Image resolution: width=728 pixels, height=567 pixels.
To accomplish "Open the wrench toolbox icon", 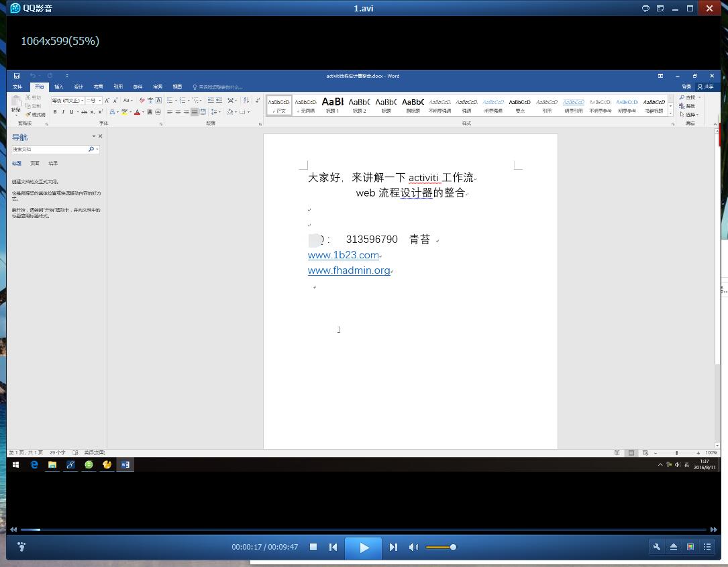I will (657, 548).
